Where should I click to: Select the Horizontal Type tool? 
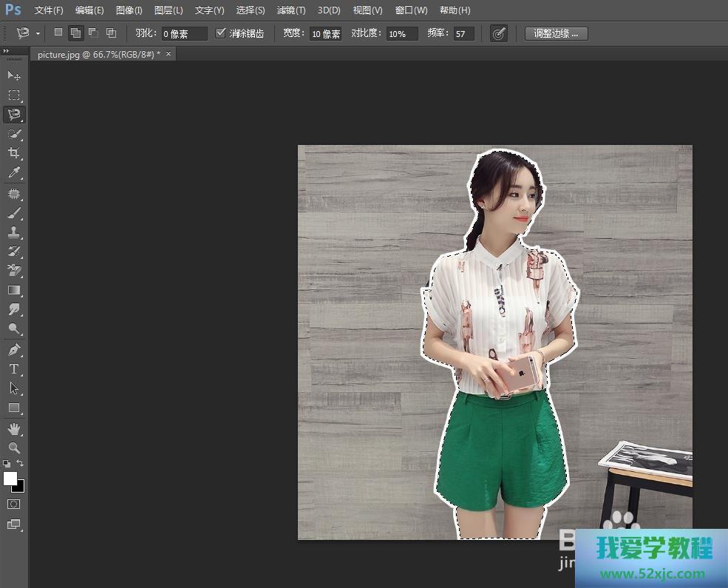click(14, 368)
